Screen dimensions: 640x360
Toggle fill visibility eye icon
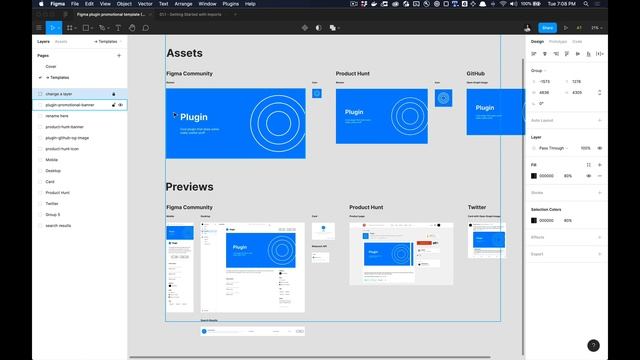589,176
